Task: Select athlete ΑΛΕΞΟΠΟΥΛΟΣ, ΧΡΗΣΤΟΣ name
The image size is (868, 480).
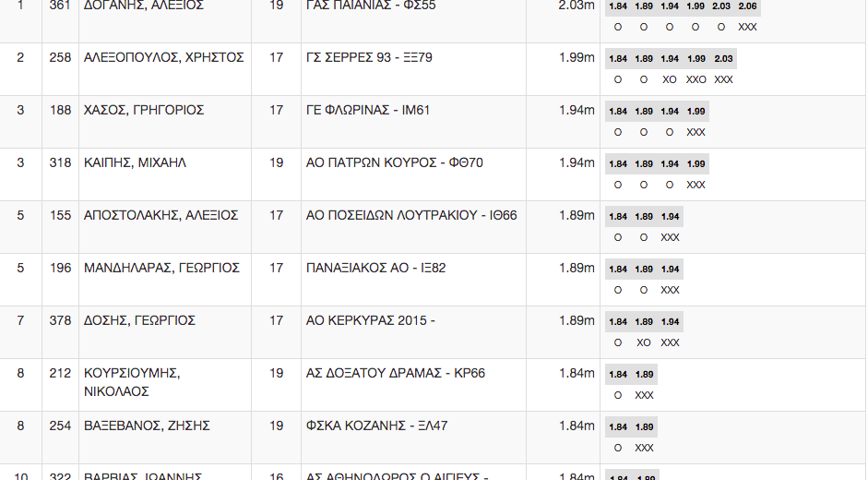Action: [x=164, y=57]
